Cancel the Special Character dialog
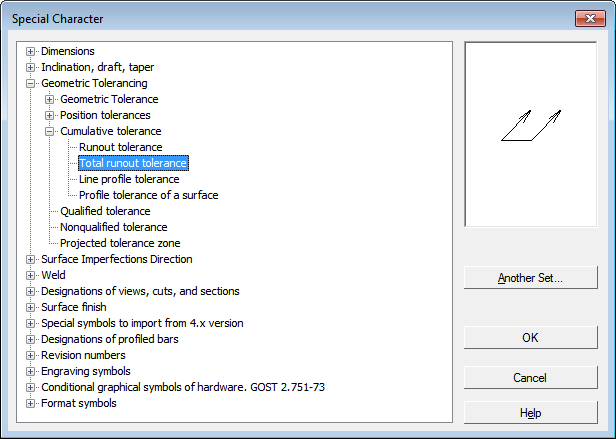 (x=530, y=378)
